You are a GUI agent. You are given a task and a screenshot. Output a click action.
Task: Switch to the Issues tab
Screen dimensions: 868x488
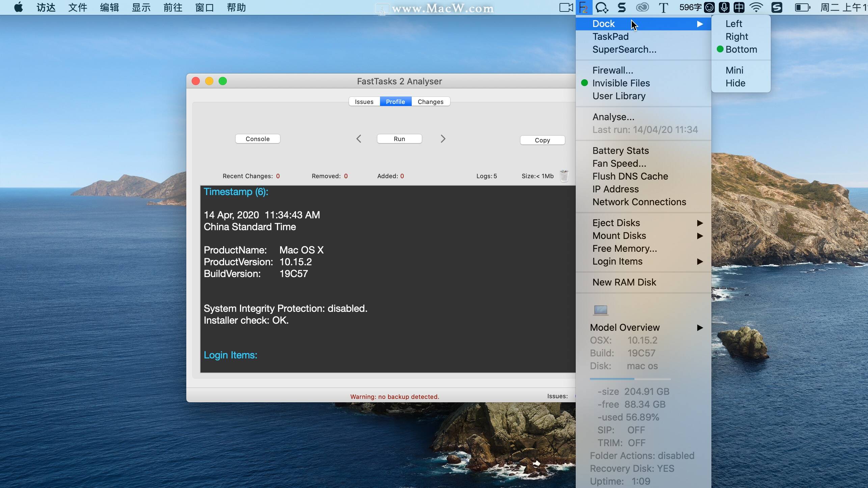click(364, 102)
